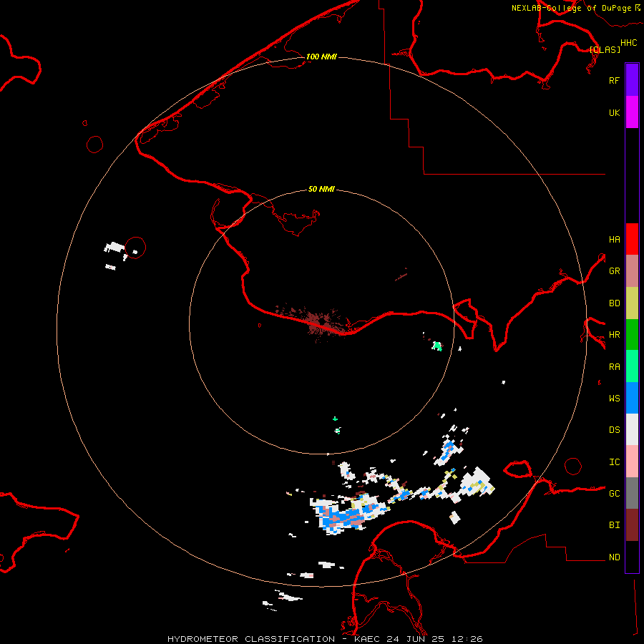
Task: Click the GR legend label
Action: click(614, 271)
